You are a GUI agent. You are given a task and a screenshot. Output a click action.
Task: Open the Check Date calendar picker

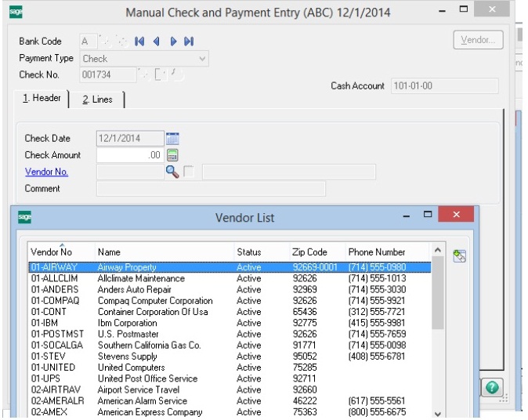172,139
